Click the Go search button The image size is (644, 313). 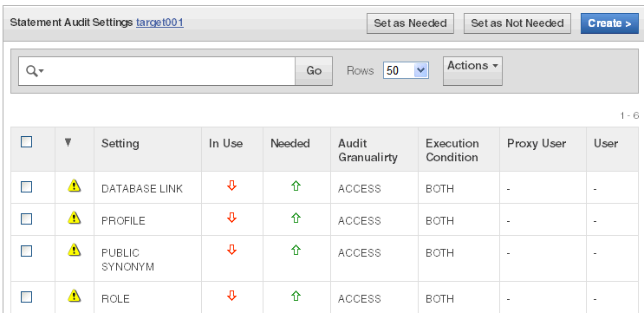coord(314,71)
